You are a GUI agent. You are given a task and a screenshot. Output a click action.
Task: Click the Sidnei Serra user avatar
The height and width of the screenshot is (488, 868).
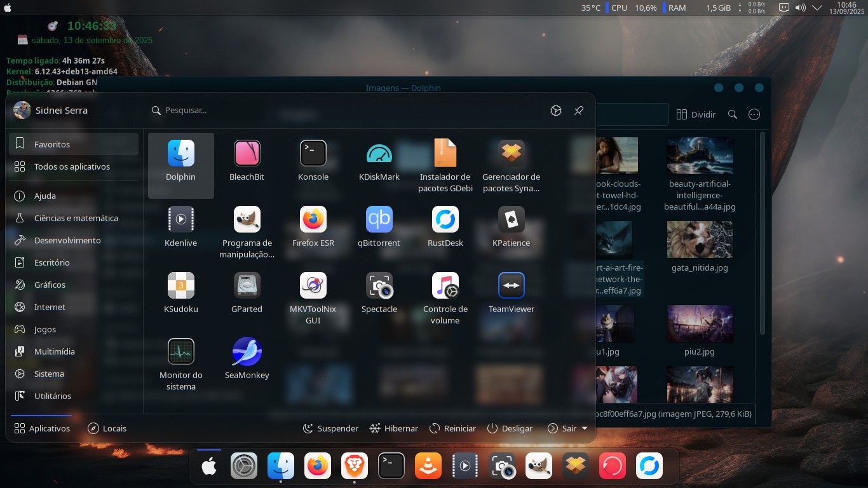(x=22, y=110)
